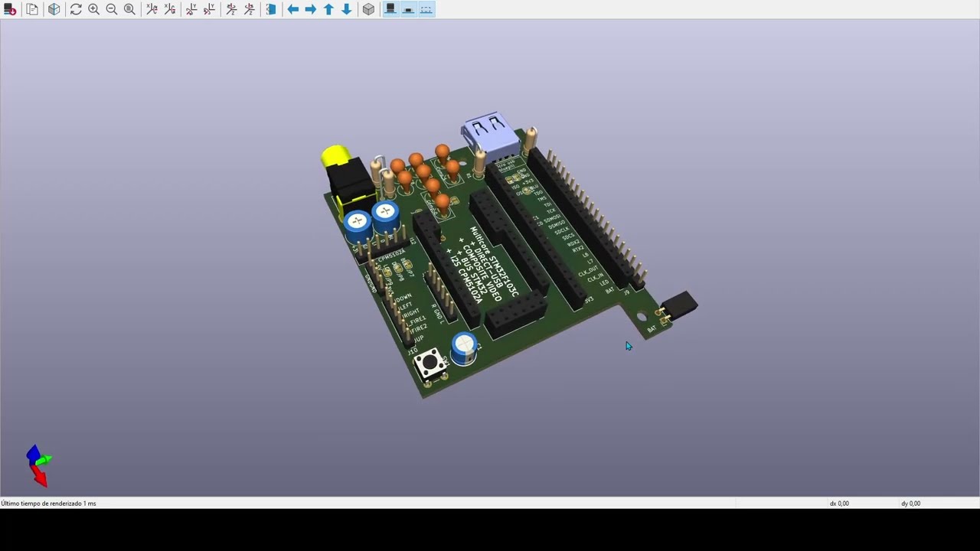Click the XYZ axis gizmo
Image resolution: width=980 pixels, height=551 pixels.
38,465
